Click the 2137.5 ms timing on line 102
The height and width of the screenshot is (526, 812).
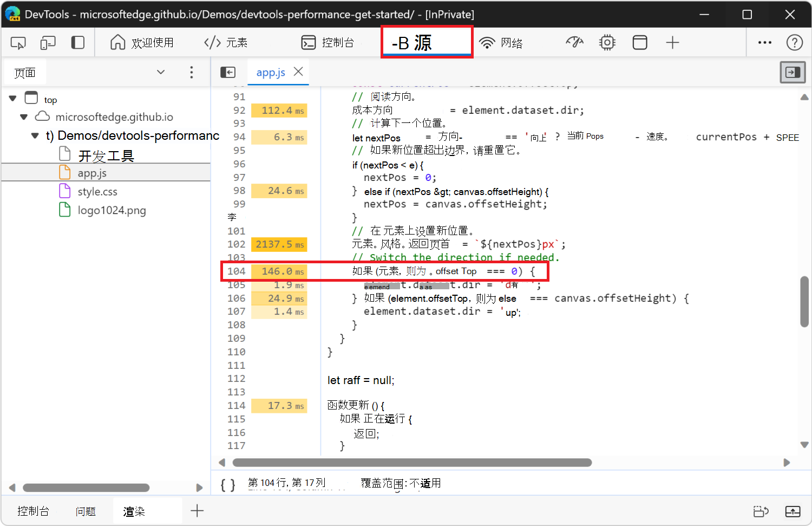tap(279, 244)
